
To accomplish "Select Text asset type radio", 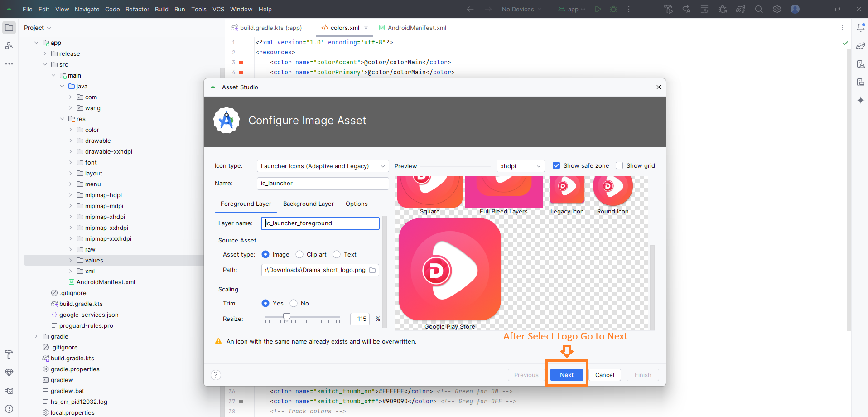I will coord(337,254).
